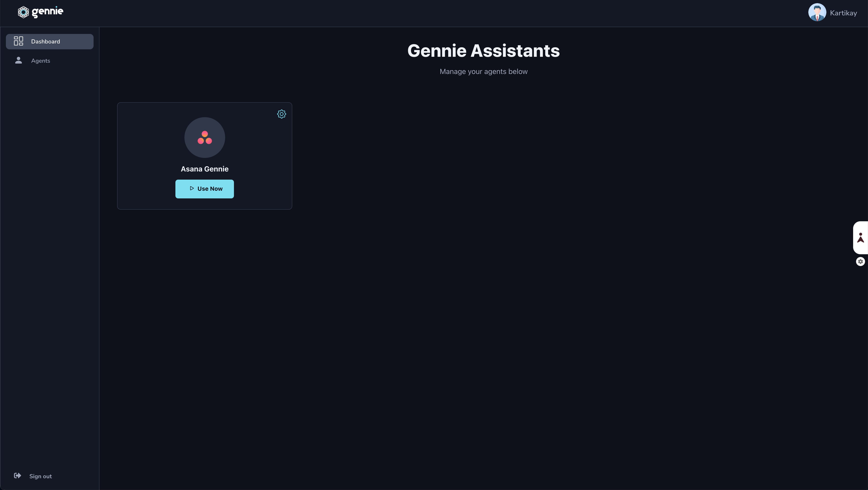Click the Gennie Assistants heading
Screen dimensions: 868x490
tap(483, 51)
